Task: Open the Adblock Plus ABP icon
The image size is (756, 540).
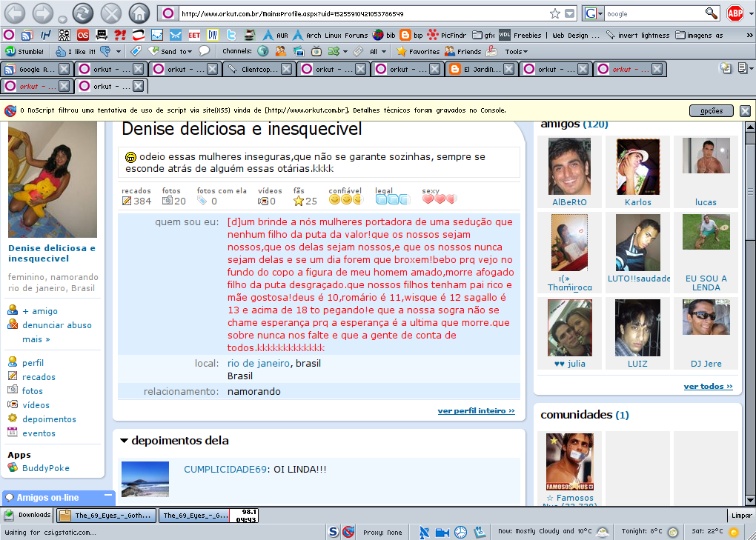Action: click(x=735, y=13)
